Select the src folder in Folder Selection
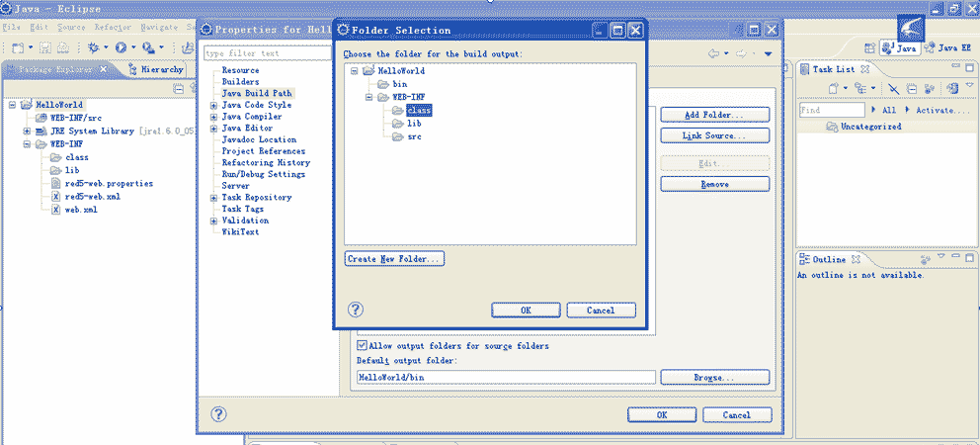 pyautogui.click(x=407, y=136)
